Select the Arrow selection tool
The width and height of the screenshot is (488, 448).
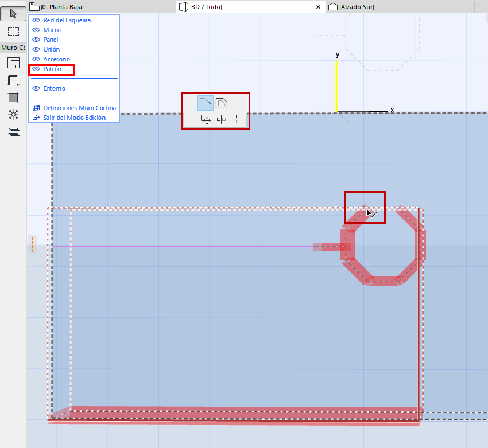pos(13,13)
